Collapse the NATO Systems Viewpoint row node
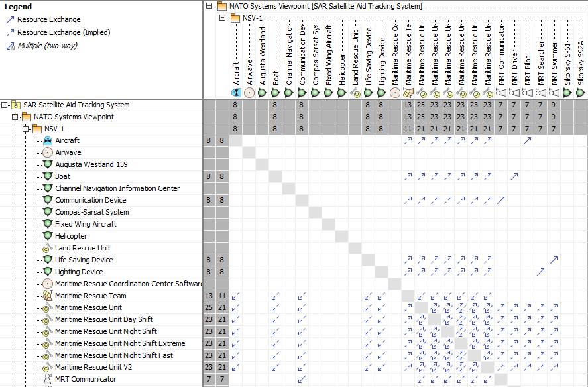 click(x=15, y=117)
